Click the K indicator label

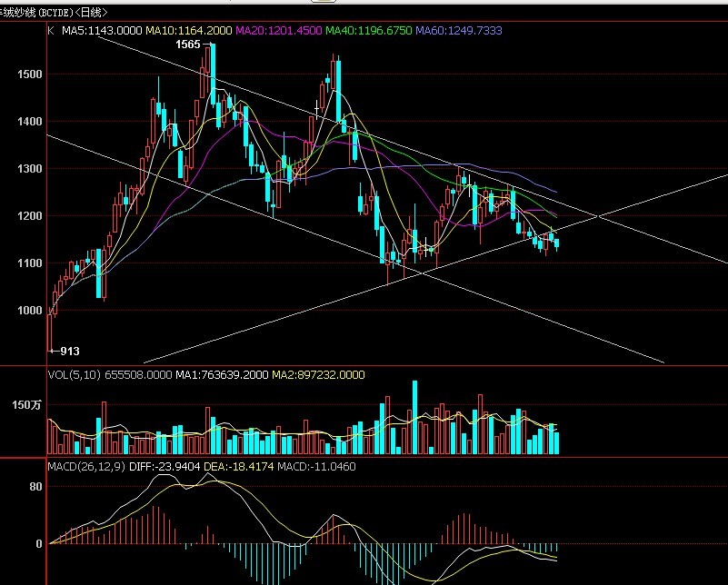click(x=51, y=31)
